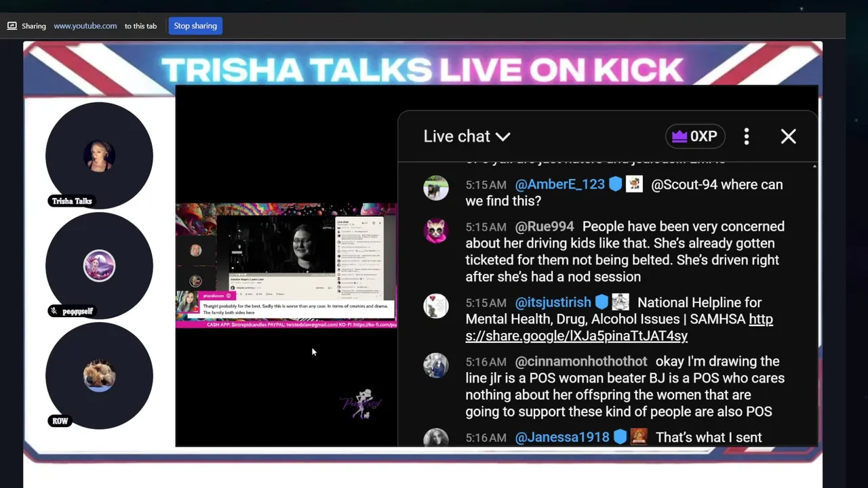The height and width of the screenshot is (488, 868).
Task: Click the 5:15 AM timestamp on Rue994's message
Action: (x=486, y=227)
